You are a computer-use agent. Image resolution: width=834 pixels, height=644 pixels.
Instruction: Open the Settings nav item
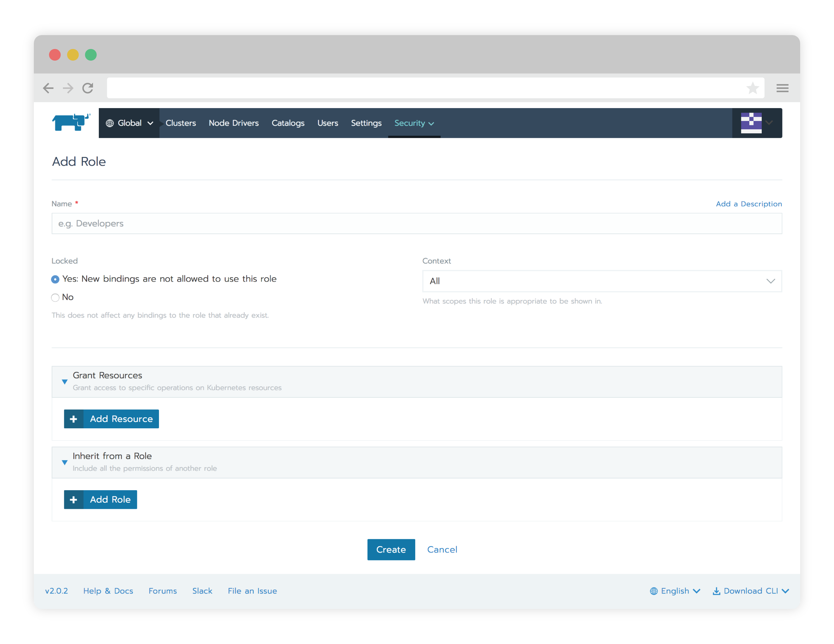(366, 123)
